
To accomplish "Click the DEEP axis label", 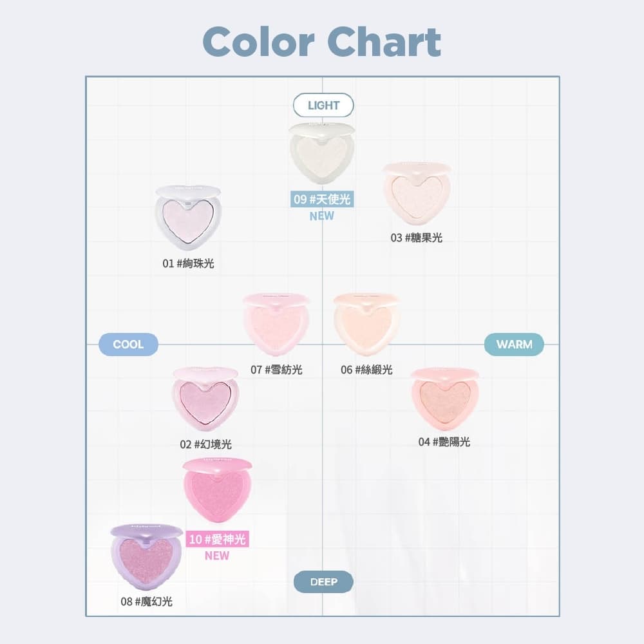I will 323,582.
